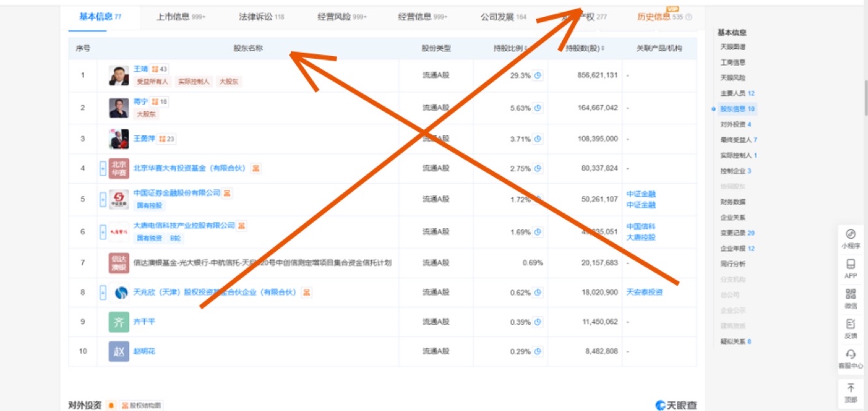
Task: Open shareholding pie chart for 0.62% row
Action: (538, 292)
